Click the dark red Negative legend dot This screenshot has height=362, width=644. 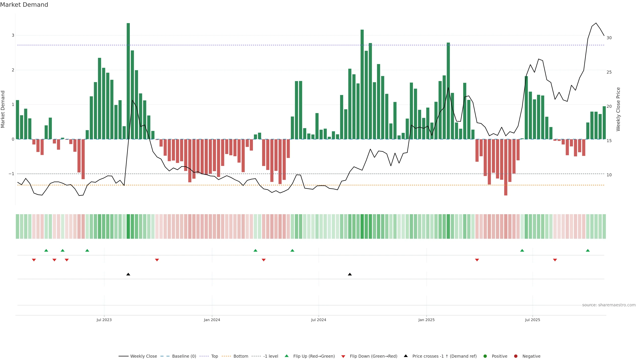click(x=516, y=356)
